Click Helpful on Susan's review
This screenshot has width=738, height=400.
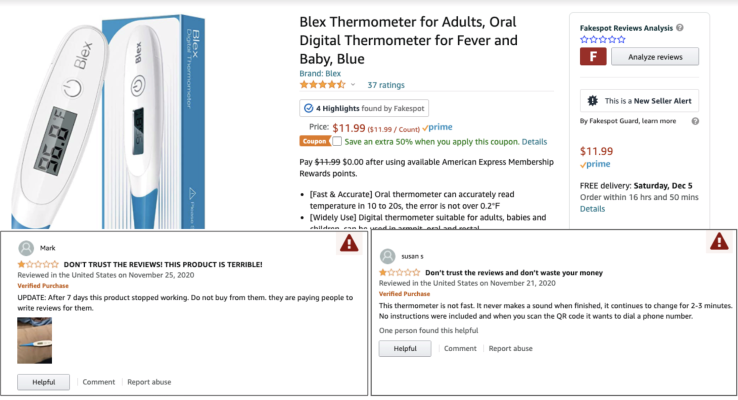(404, 348)
